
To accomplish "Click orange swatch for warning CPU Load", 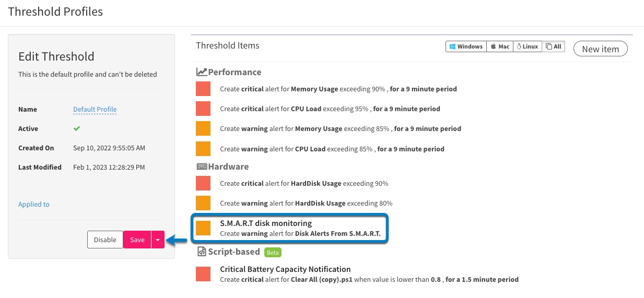I will [x=203, y=149].
